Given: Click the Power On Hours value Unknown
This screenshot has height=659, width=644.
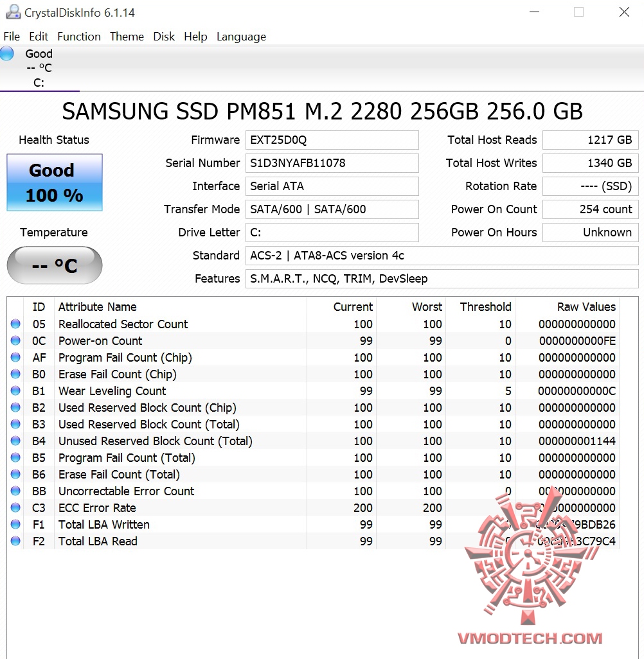Looking at the screenshot, I should 590,233.
